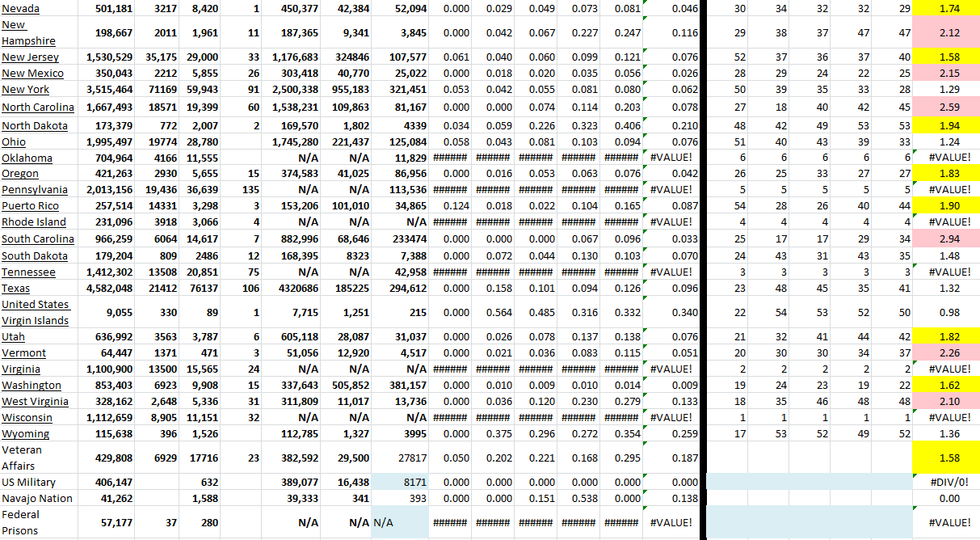980x540 pixels.
Task: Select the Oklahoma hyperlink
Action: (27, 158)
